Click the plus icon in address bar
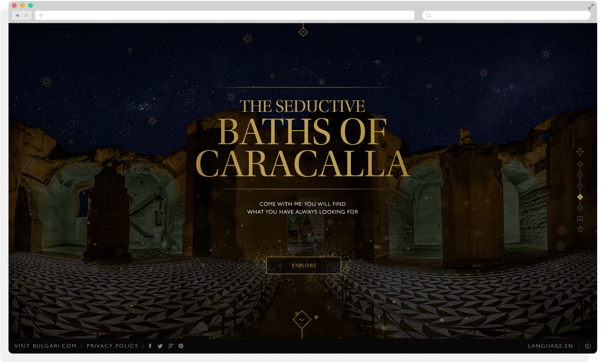Image resolution: width=605 pixels, height=364 pixels. (41, 15)
